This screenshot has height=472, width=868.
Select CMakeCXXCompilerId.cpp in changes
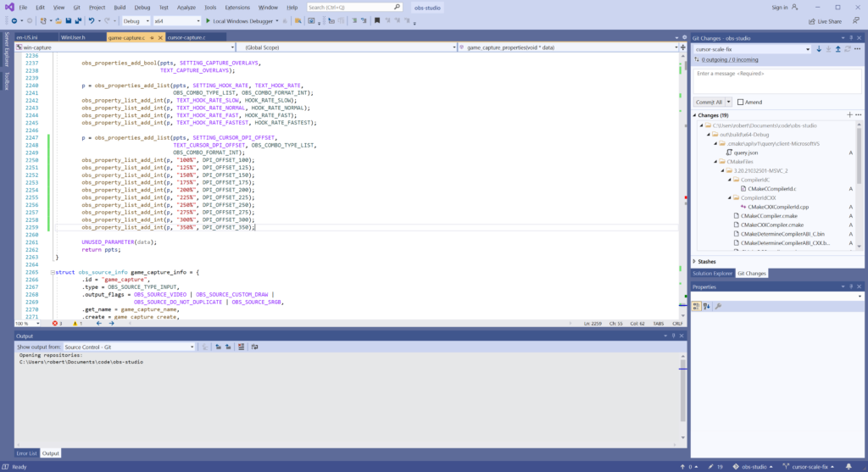778,207
